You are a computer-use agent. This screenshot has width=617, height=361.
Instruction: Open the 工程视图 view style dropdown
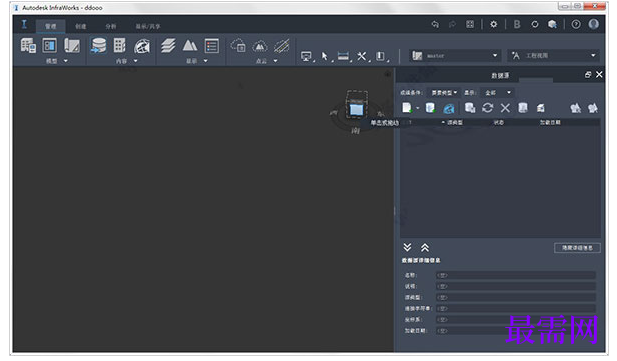pos(553,56)
